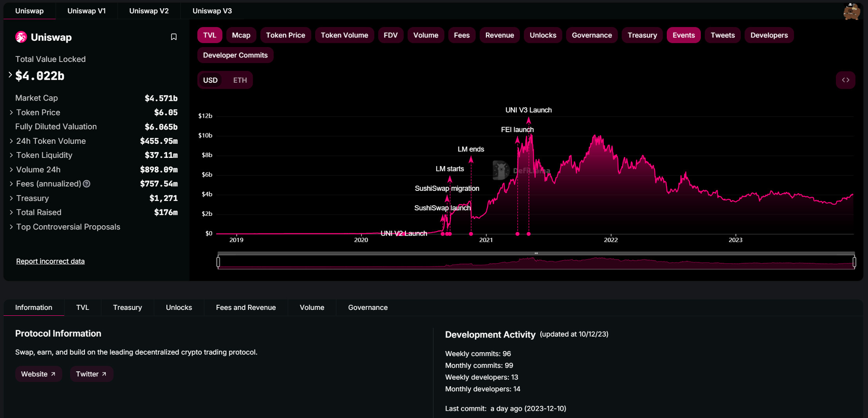
Task: Open the user avatar at top right
Action: click(x=852, y=11)
